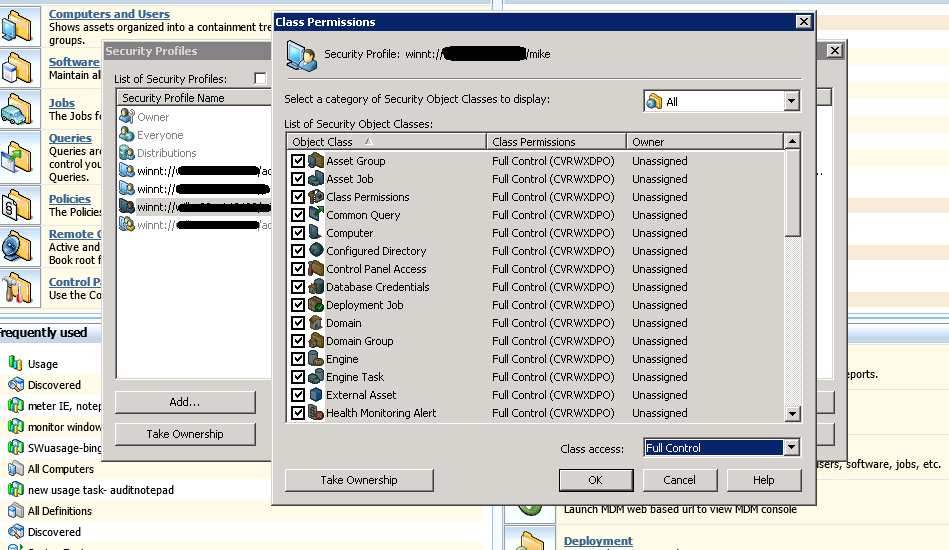Screen dimensions: 949x550
Task: Click the Asset Group object class icon
Action: coord(316,161)
